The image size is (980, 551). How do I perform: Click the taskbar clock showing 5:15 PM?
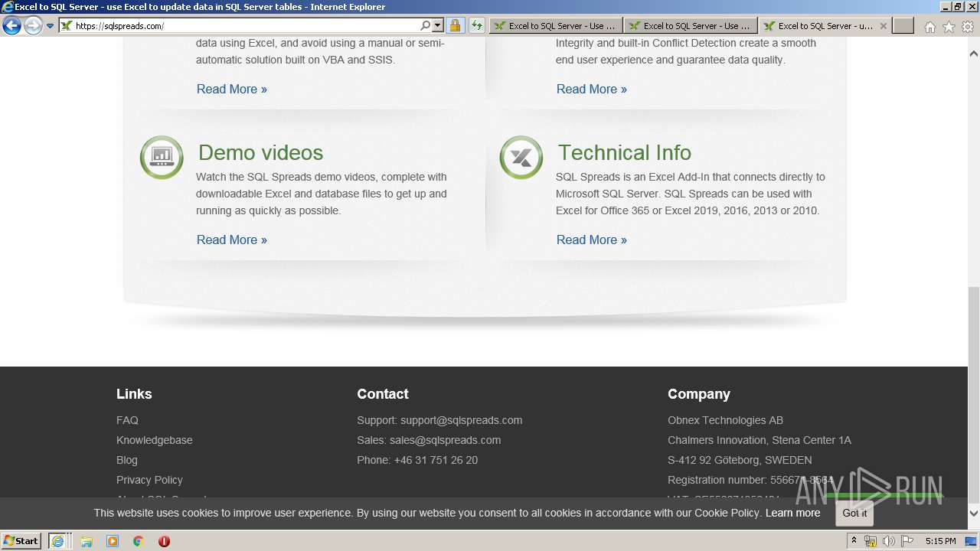pyautogui.click(x=940, y=541)
